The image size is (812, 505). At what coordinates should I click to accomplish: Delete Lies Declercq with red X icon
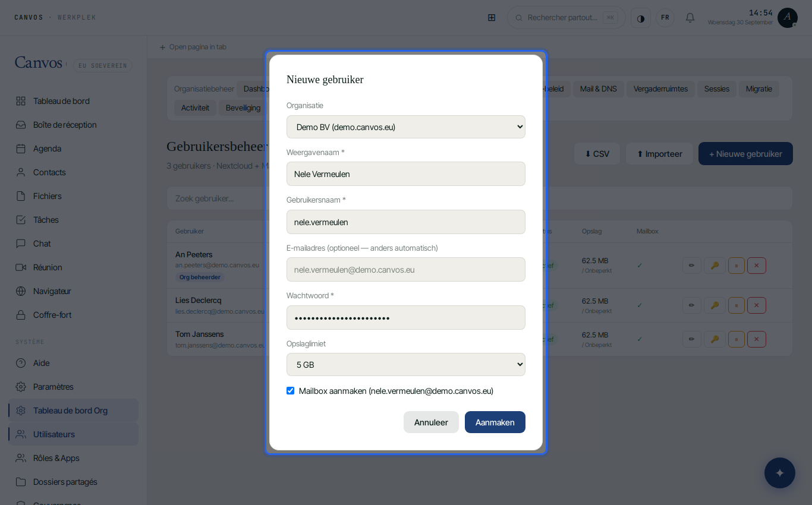coord(757,305)
